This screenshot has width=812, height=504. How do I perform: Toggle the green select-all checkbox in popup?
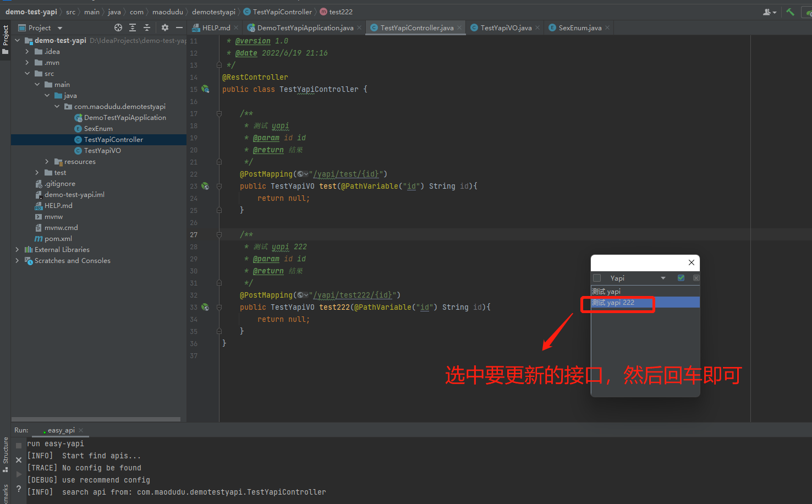pos(681,278)
